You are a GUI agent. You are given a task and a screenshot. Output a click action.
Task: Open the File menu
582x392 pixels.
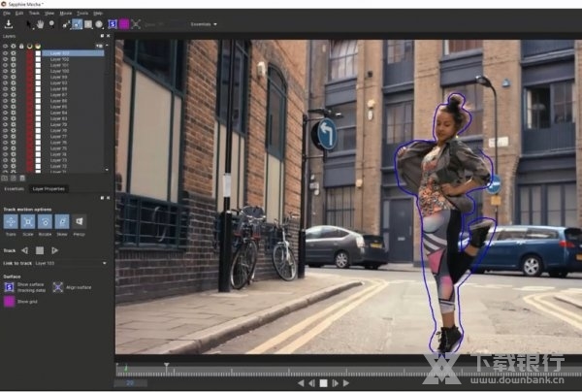(x=7, y=14)
